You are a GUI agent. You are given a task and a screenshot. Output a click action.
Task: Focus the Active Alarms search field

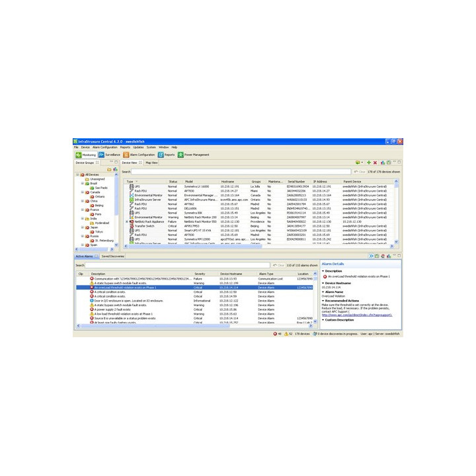click(x=177, y=265)
